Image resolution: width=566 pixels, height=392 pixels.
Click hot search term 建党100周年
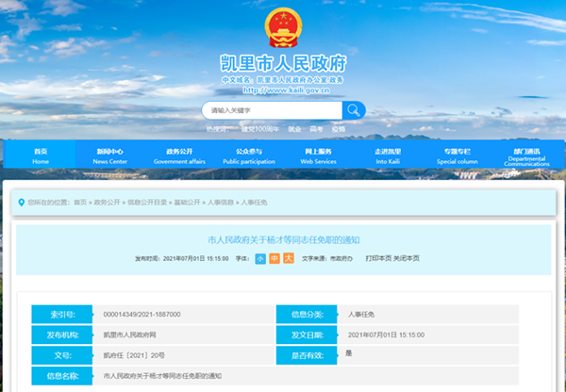[x=259, y=128]
